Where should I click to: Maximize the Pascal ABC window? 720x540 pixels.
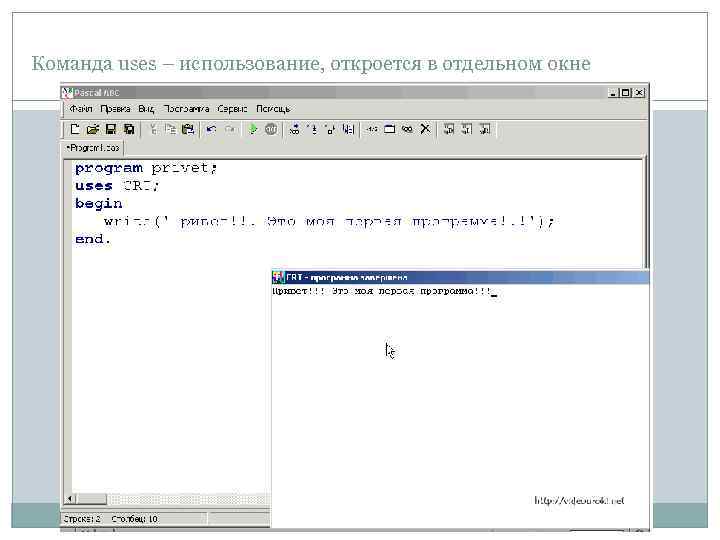tap(625, 93)
